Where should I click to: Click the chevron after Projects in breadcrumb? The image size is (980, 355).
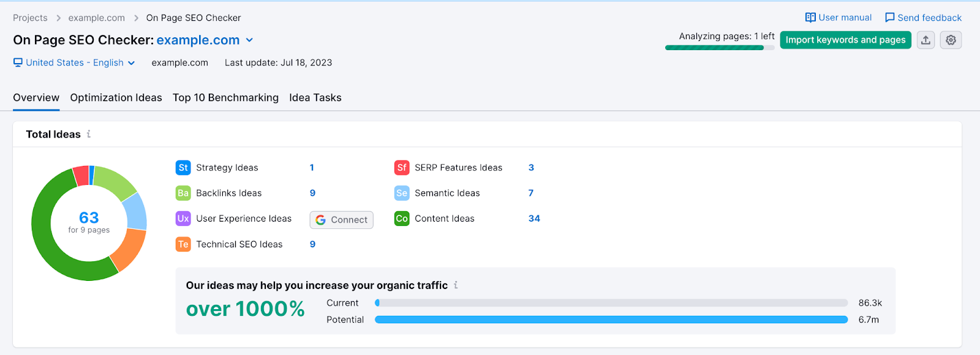[58, 18]
